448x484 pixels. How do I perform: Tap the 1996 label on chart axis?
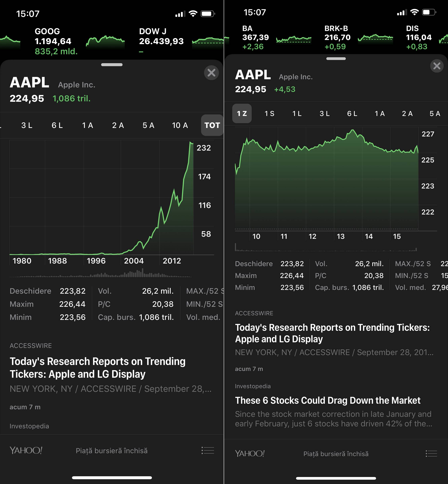pyautogui.click(x=96, y=261)
